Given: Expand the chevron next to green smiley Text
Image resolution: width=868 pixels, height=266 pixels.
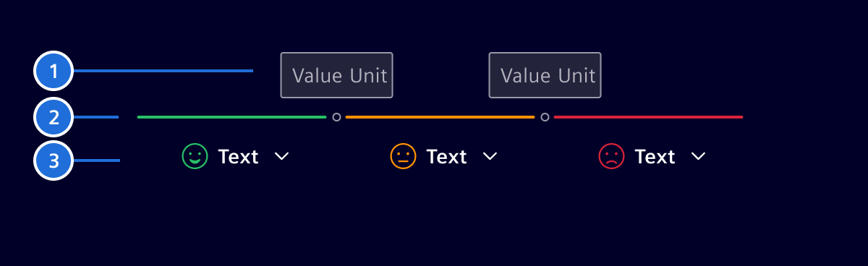Looking at the screenshot, I should [282, 156].
